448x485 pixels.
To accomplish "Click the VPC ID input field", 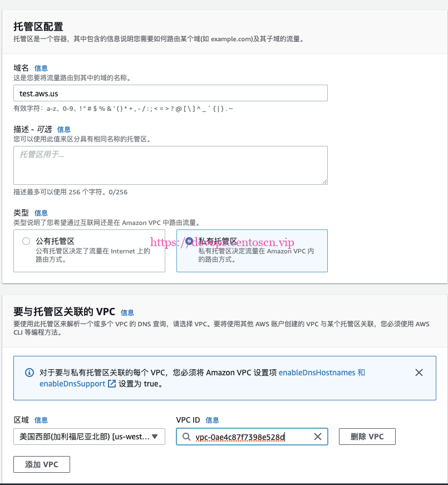I will tap(250, 437).
